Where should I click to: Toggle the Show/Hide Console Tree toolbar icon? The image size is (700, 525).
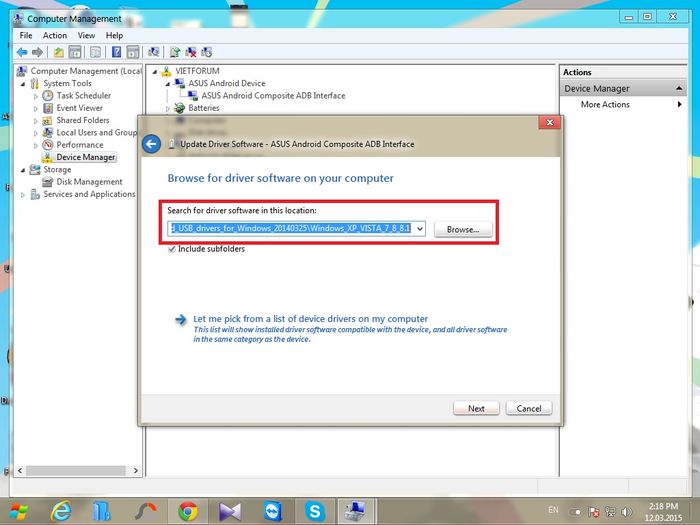click(x=75, y=52)
